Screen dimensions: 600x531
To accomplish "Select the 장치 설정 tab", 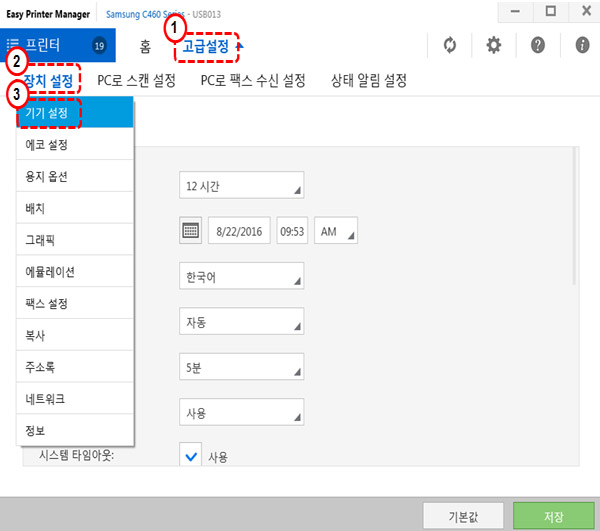I will (x=48, y=81).
